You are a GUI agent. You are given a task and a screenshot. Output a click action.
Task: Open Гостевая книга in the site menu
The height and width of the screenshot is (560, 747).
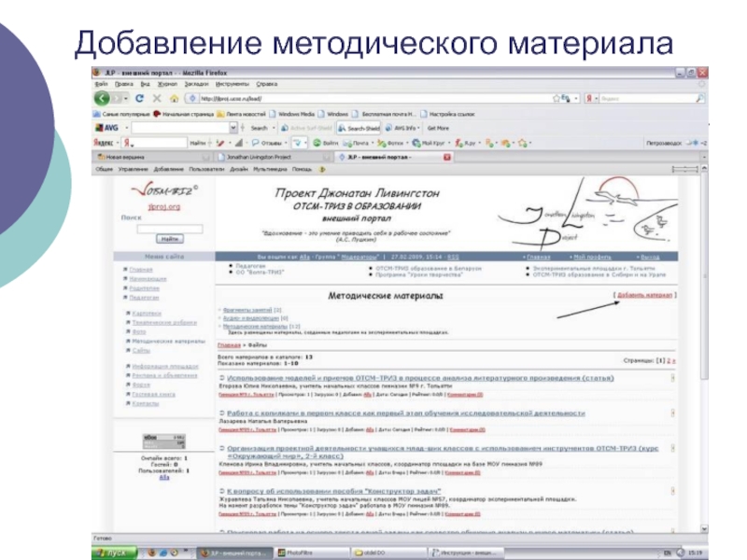click(x=153, y=394)
